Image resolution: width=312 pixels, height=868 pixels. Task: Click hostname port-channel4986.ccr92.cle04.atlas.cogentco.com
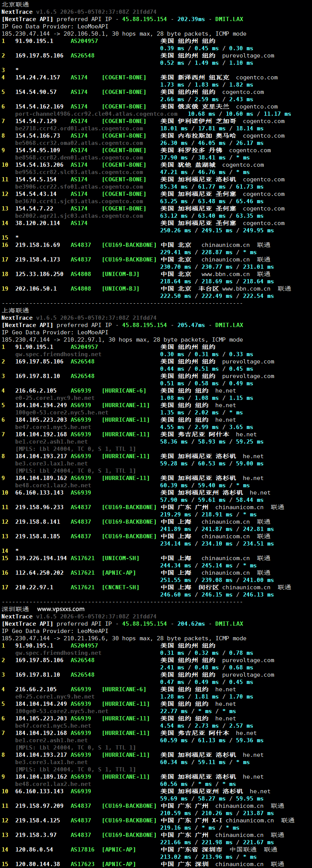96,114
